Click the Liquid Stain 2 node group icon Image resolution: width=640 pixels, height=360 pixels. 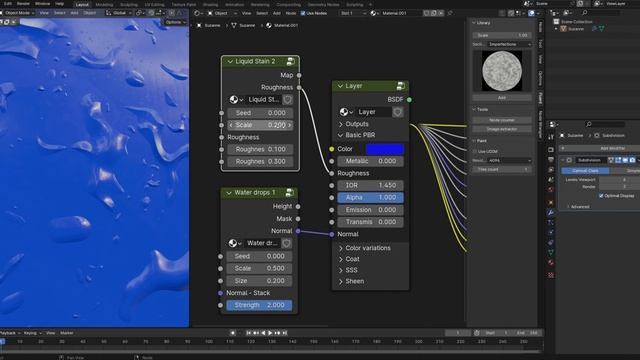(x=291, y=62)
